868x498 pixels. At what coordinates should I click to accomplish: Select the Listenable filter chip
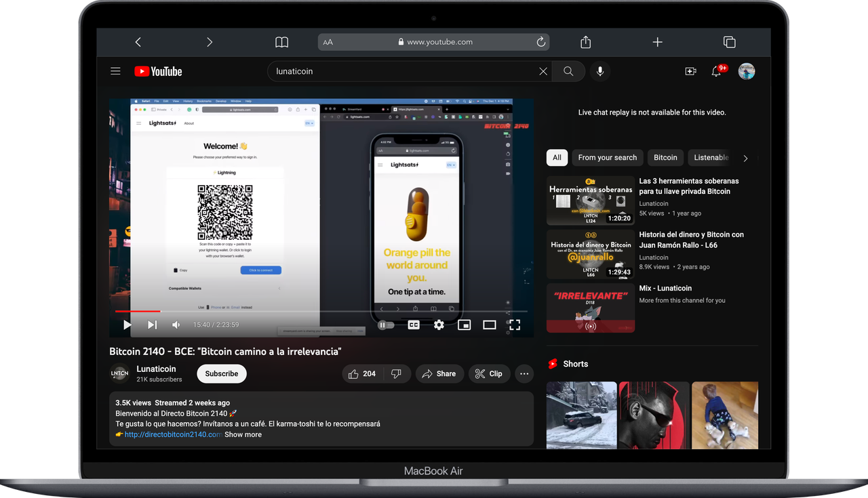(710, 158)
